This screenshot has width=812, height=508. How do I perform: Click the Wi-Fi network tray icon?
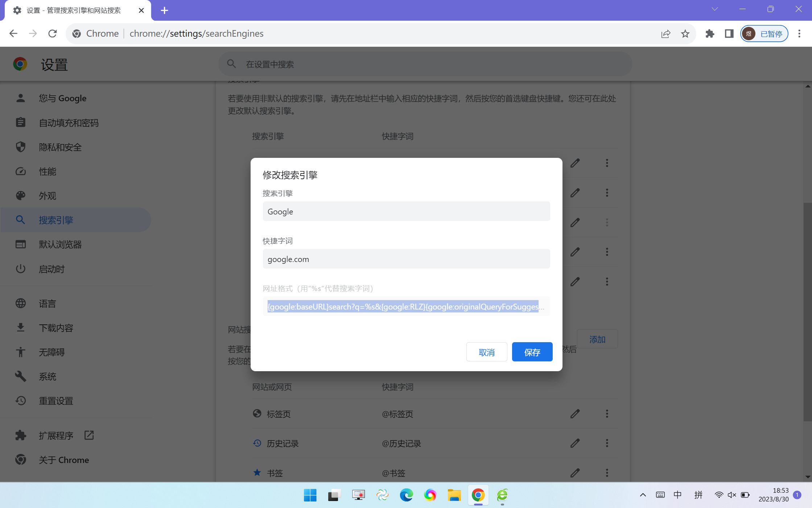pos(719,495)
